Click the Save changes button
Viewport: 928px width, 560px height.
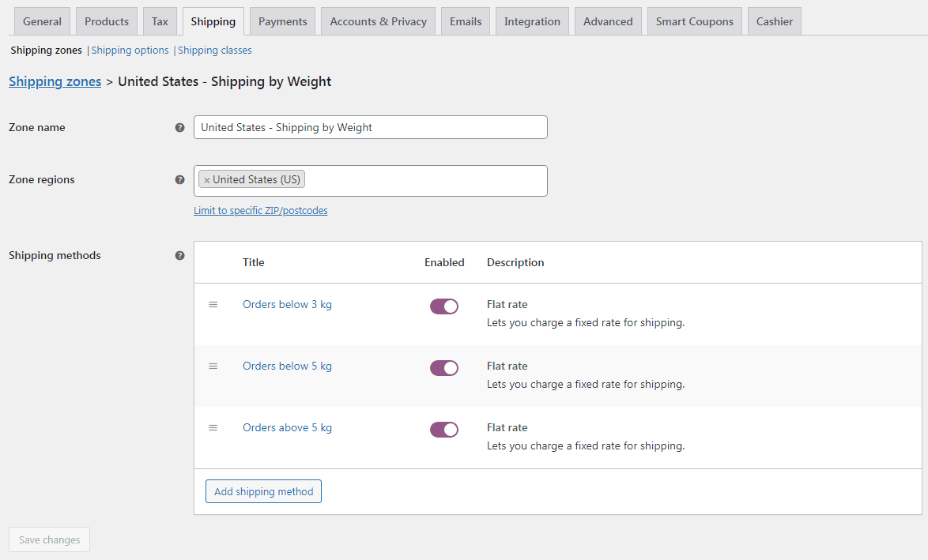pyautogui.click(x=49, y=539)
